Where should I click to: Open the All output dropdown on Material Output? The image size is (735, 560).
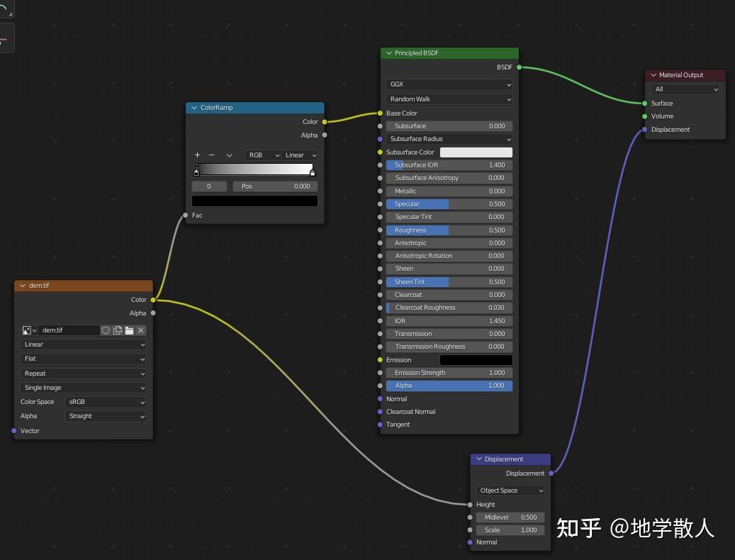(685, 89)
